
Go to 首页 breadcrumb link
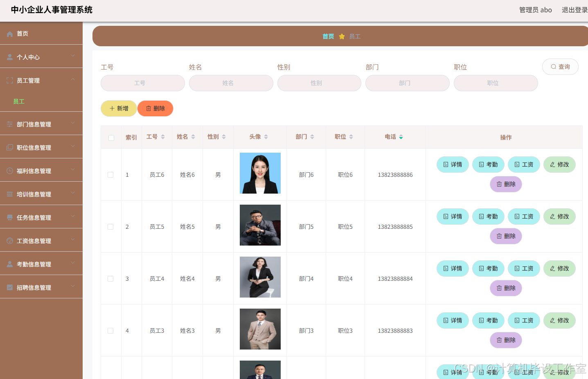(328, 36)
